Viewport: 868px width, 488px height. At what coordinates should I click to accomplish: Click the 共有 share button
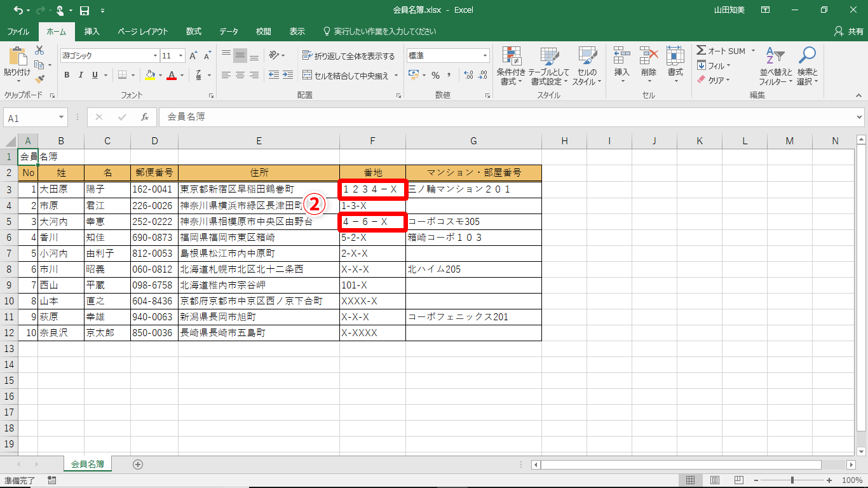pos(848,31)
